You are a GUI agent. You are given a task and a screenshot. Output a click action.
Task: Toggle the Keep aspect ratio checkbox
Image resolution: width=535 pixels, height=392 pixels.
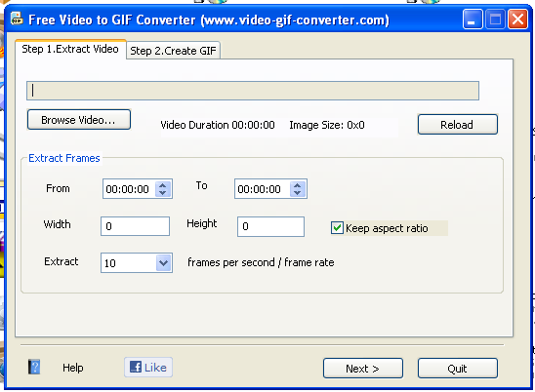(x=337, y=228)
